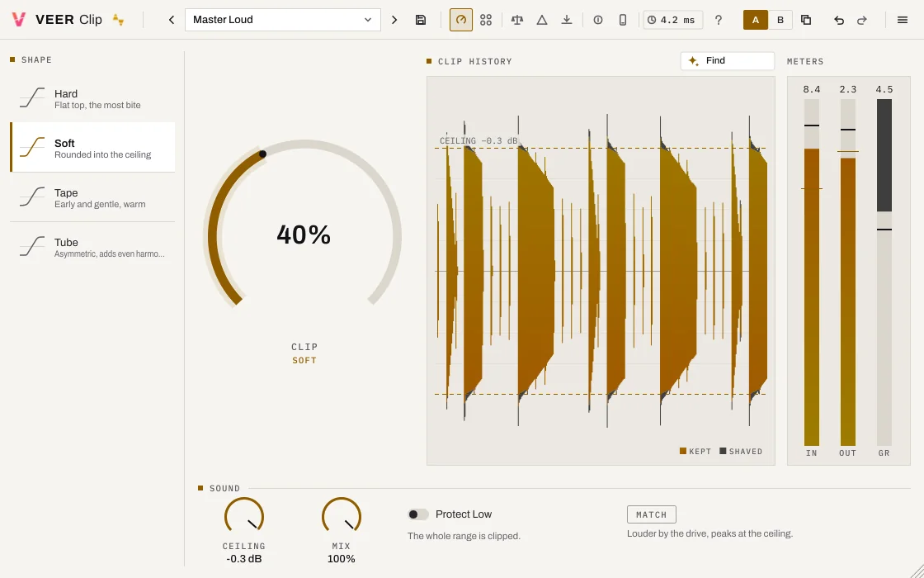The height and width of the screenshot is (578, 924).
Task: Open the Master Loud preset dropdown
Action: [x=283, y=20]
